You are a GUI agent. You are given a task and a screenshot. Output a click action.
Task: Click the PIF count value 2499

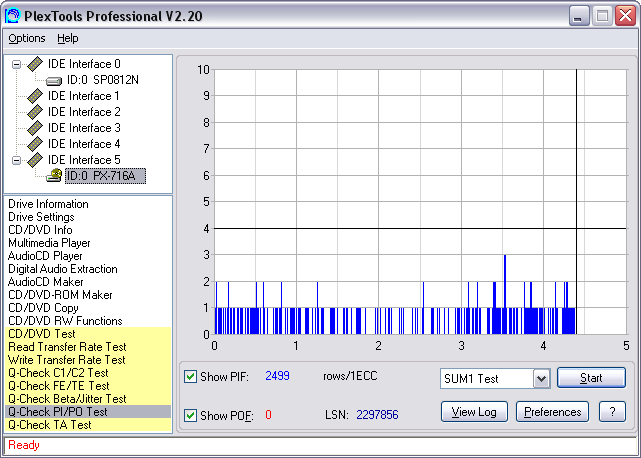pyautogui.click(x=278, y=376)
